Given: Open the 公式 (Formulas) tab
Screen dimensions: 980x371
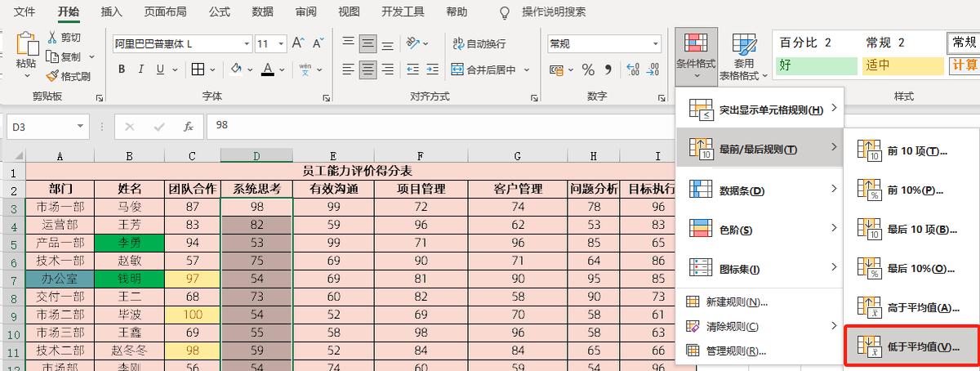Looking at the screenshot, I should point(220,11).
